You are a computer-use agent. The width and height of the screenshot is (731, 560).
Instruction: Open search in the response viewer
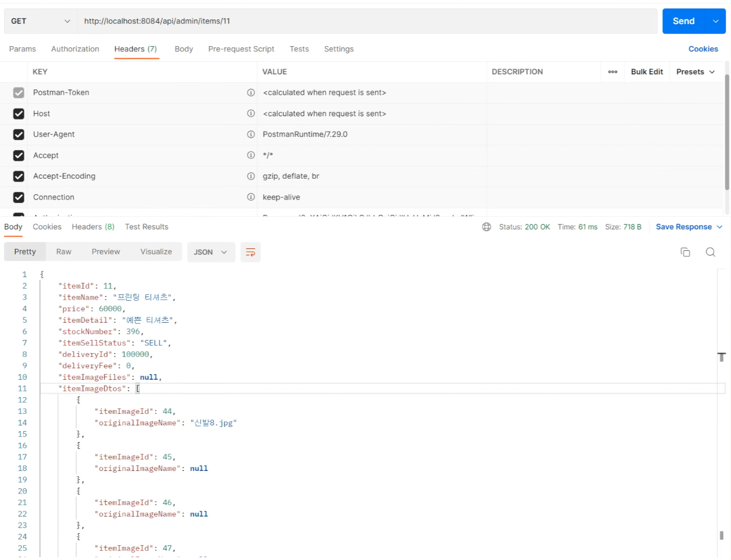(x=711, y=252)
